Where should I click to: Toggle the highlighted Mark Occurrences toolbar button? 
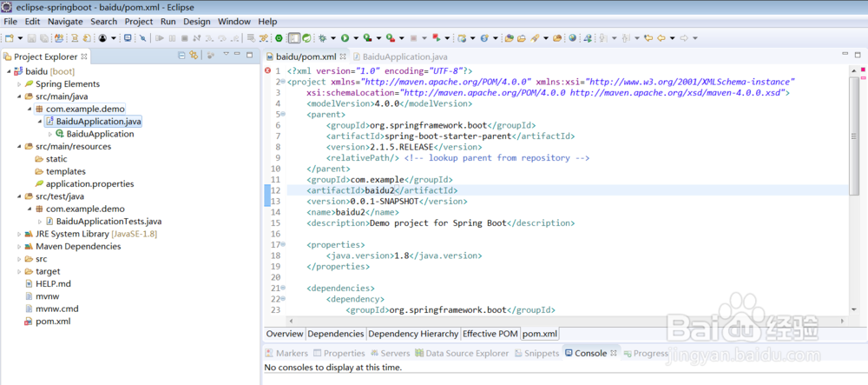[294, 37]
